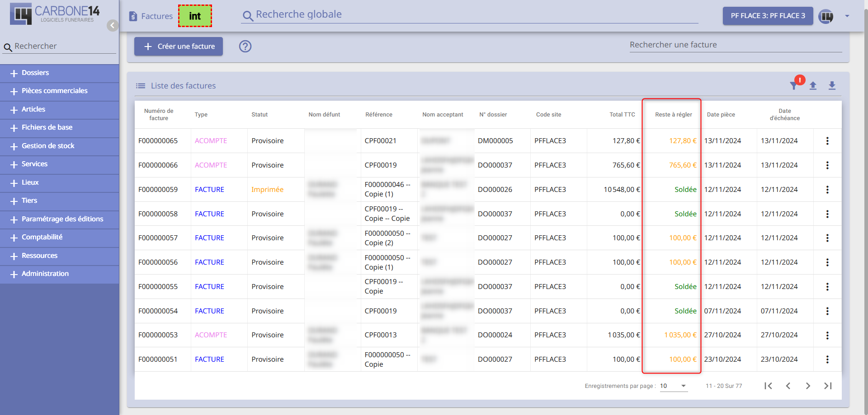This screenshot has height=415, width=868.
Task: Open row actions menu for F000000059
Action: click(827, 190)
